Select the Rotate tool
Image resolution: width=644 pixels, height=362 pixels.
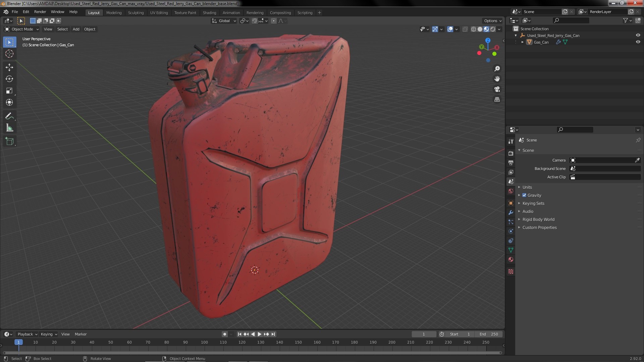point(9,79)
